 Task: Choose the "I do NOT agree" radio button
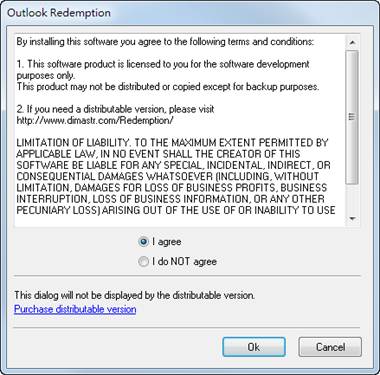click(143, 262)
